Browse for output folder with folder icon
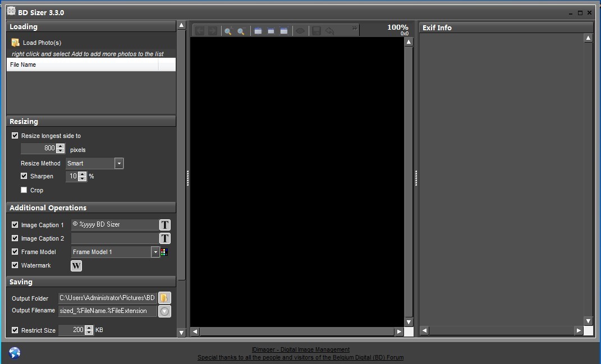This screenshot has height=364, width=601. tap(164, 298)
